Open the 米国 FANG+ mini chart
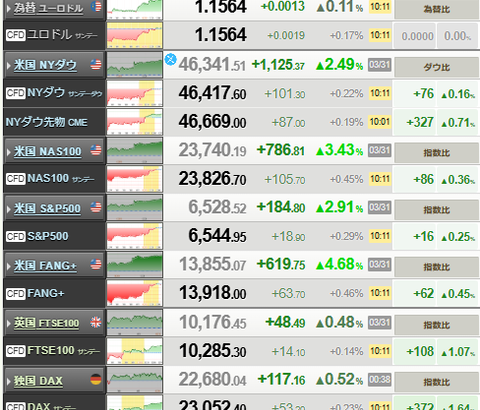 (x=135, y=265)
